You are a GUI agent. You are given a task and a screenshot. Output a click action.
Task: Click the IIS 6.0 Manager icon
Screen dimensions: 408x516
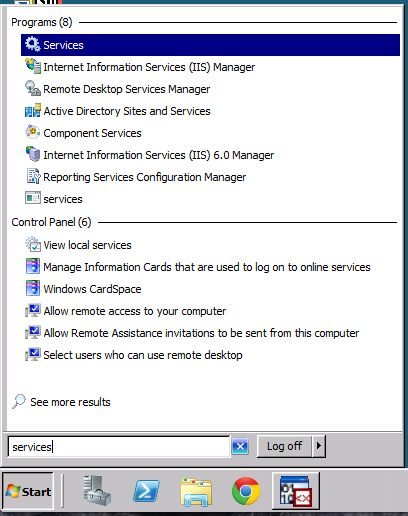point(33,154)
